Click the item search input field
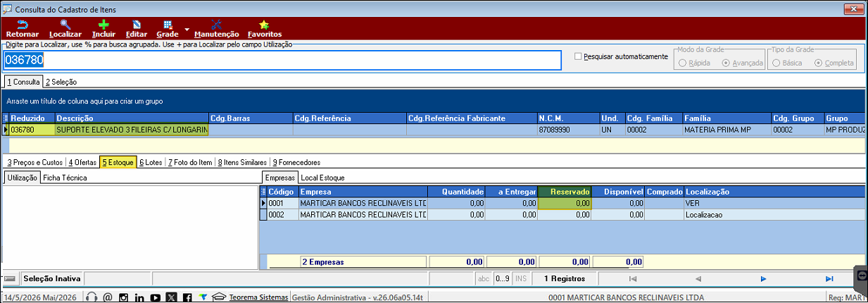 282,61
